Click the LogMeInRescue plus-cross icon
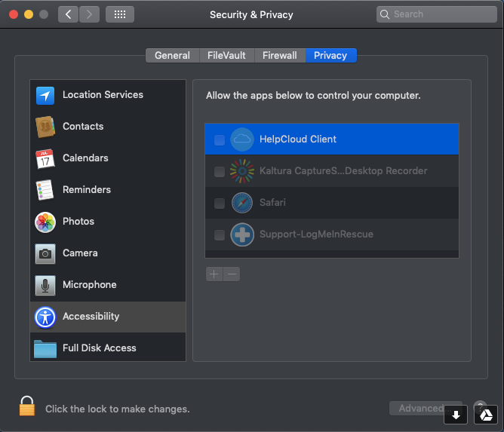The image size is (504, 432). [x=242, y=234]
